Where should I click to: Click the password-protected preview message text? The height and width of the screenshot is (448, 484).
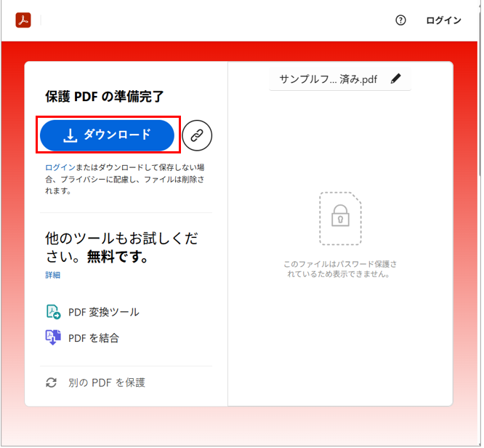pyautogui.click(x=340, y=268)
